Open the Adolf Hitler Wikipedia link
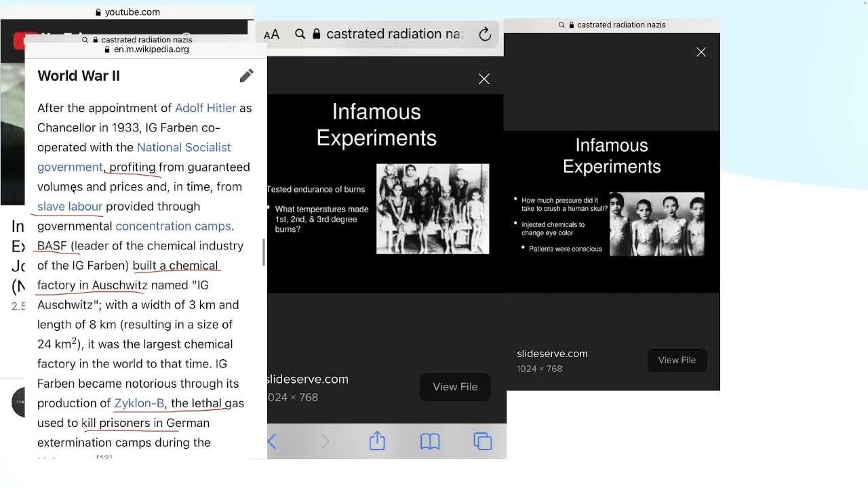 click(205, 108)
